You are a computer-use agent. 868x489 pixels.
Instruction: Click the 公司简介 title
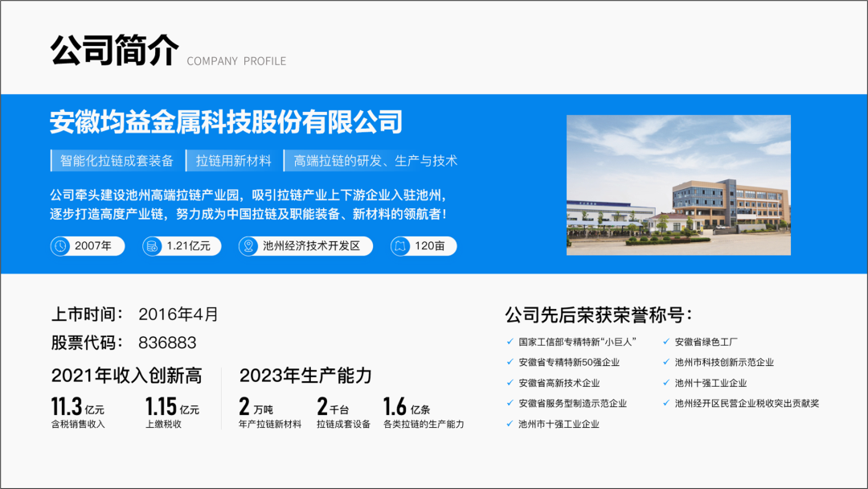(115, 51)
